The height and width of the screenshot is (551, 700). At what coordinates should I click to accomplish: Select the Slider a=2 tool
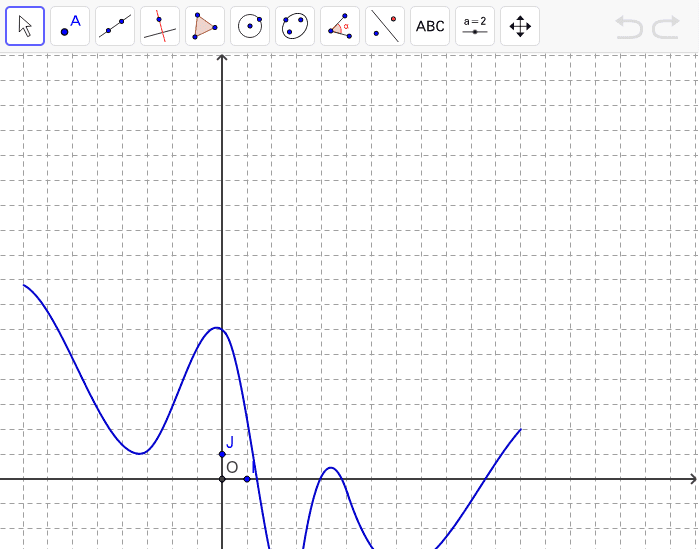tap(475, 26)
